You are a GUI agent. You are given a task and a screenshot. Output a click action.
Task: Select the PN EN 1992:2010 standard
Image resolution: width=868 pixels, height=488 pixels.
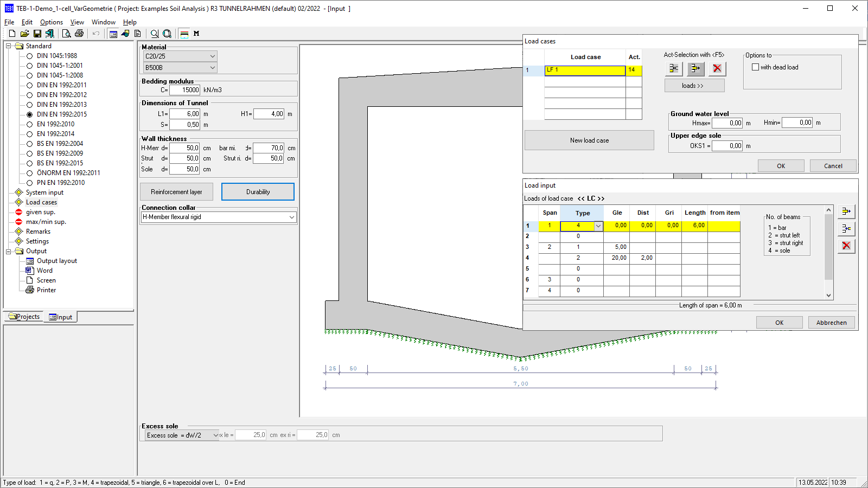pyautogui.click(x=60, y=183)
